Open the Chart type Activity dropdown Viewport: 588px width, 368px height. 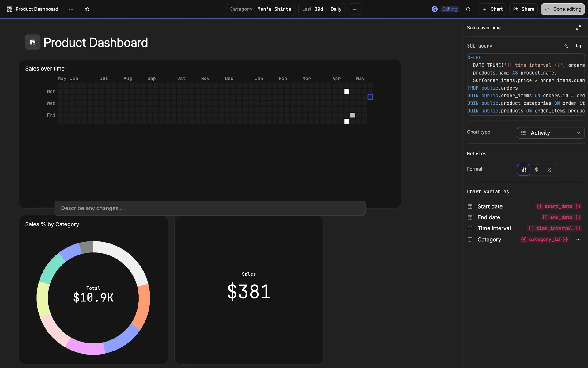[x=550, y=133]
